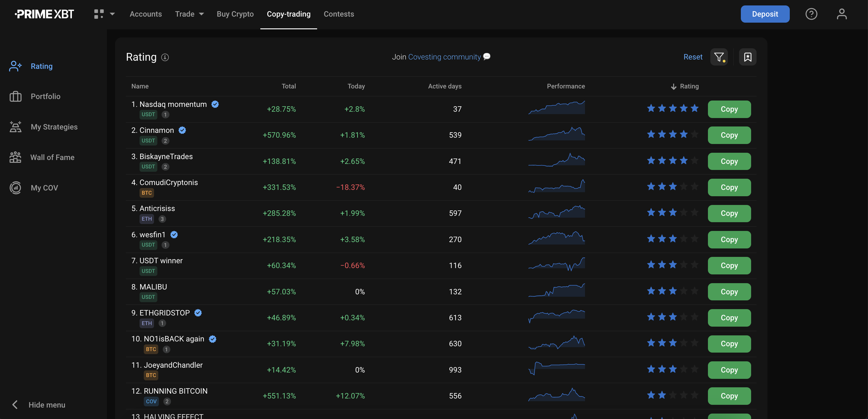
Task: Copy the ETHGRIDSTOP strategy
Action: [729, 318]
